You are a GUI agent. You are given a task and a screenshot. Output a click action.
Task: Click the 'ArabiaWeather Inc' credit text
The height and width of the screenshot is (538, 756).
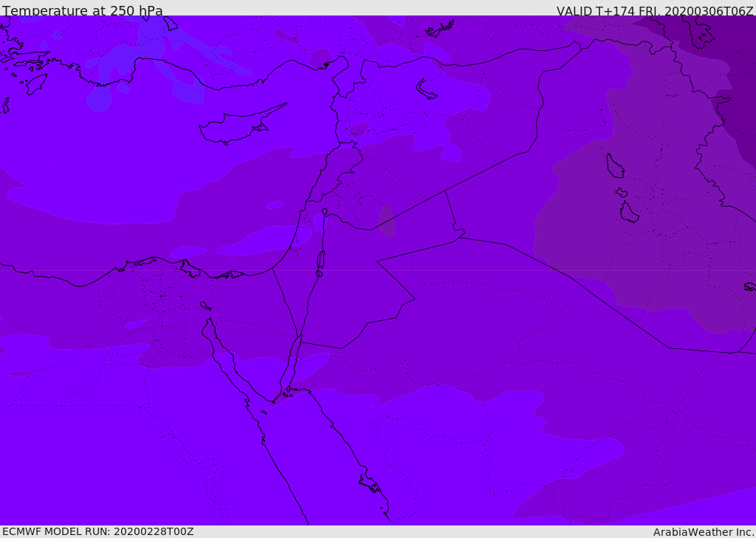703,532
